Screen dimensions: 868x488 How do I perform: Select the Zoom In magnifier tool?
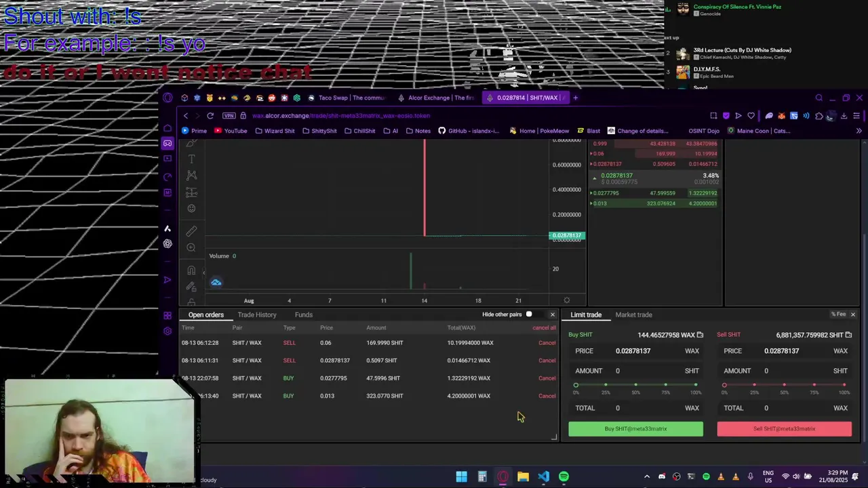[x=191, y=248]
